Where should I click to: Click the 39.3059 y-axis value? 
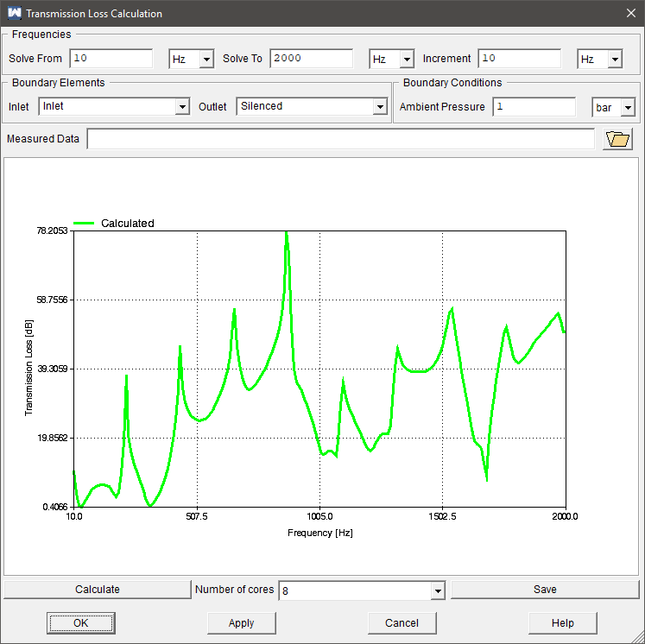pyautogui.click(x=53, y=369)
